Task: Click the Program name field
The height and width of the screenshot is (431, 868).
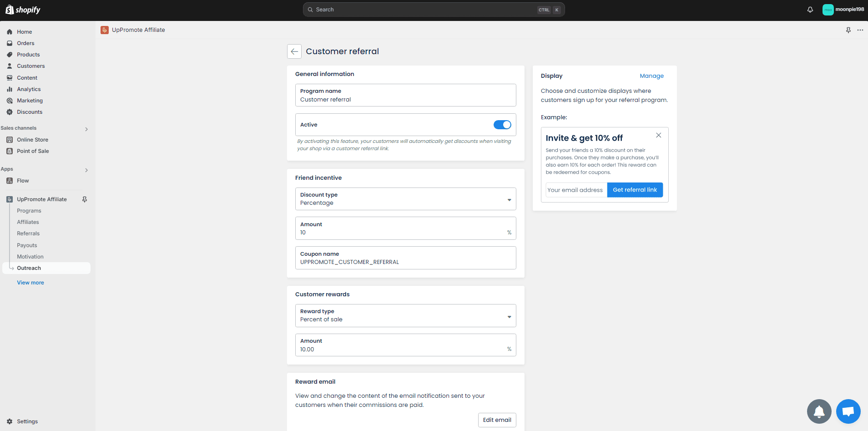Action: click(406, 95)
